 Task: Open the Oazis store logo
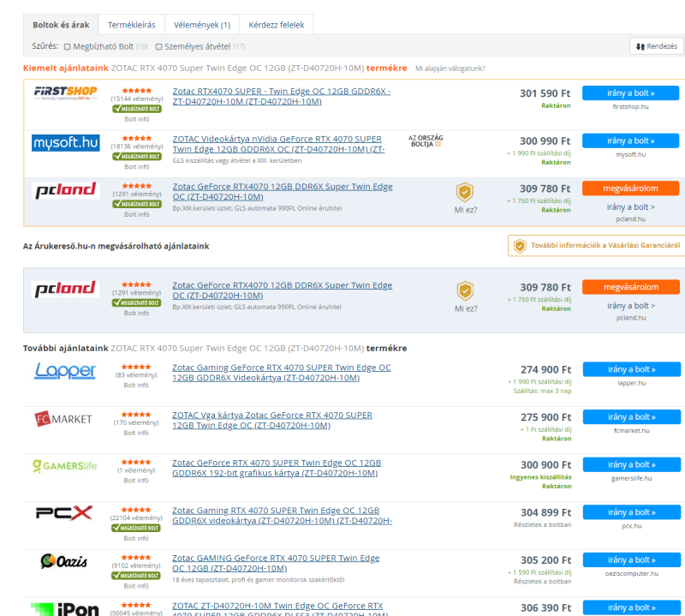click(x=63, y=561)
